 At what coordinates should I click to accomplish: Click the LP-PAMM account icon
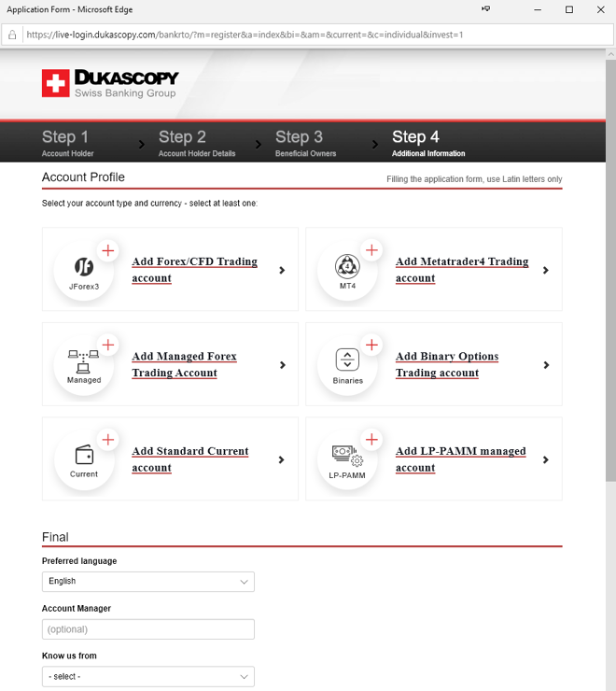click(x=347, y=457)
